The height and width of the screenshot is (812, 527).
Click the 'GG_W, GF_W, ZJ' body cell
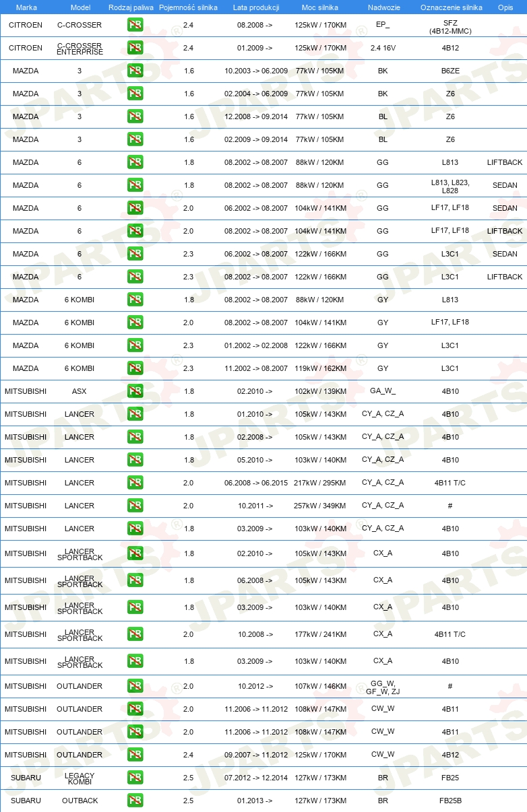[x=383, y=687]
